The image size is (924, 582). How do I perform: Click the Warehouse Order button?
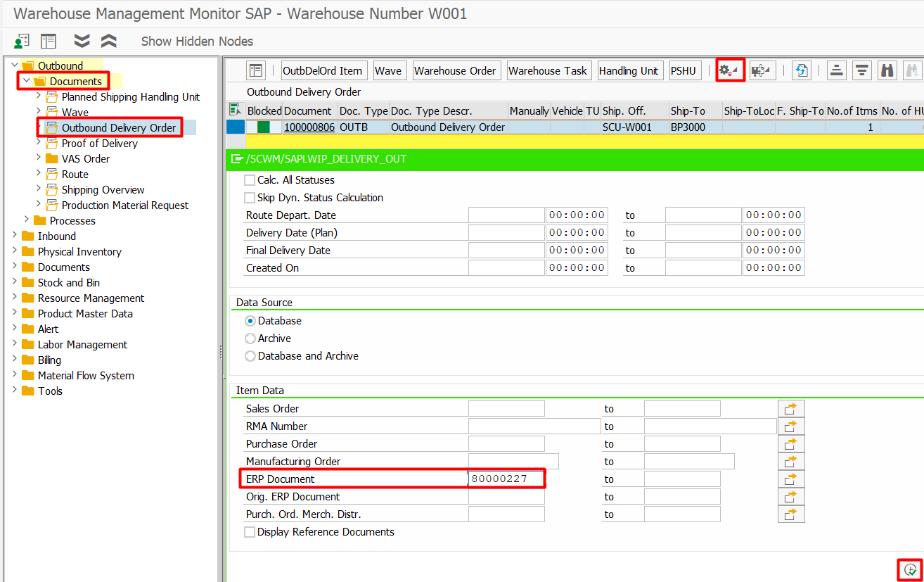[x=455, y=70]
